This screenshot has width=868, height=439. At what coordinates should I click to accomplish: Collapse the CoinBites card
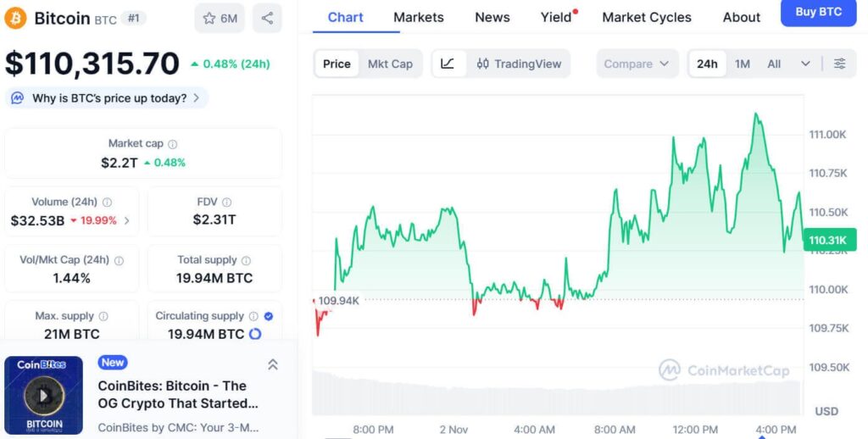coord(273,364)
